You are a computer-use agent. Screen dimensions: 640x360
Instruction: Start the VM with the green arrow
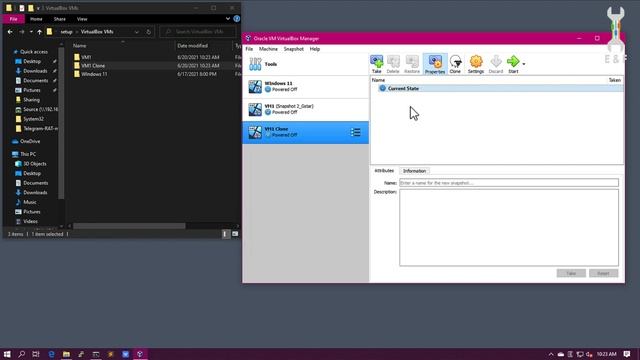[x=513, y=64]
